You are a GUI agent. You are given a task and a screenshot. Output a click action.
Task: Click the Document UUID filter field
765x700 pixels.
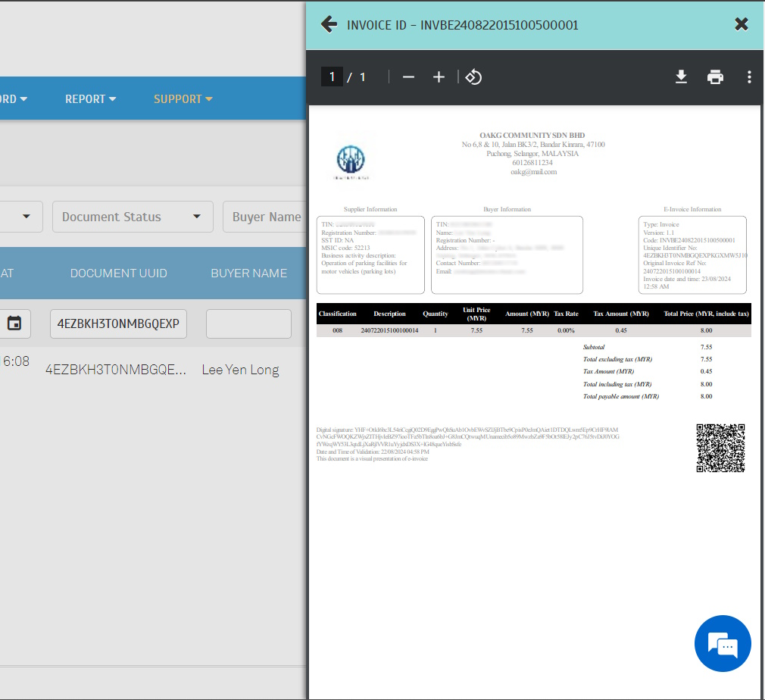[x=118, y=323]
